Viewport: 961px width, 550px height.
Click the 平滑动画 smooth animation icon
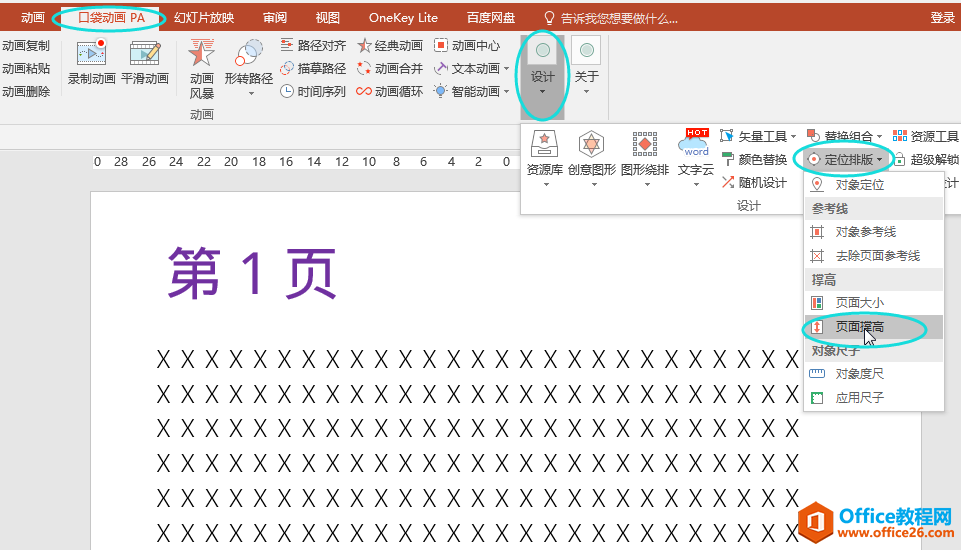[145, 56]
